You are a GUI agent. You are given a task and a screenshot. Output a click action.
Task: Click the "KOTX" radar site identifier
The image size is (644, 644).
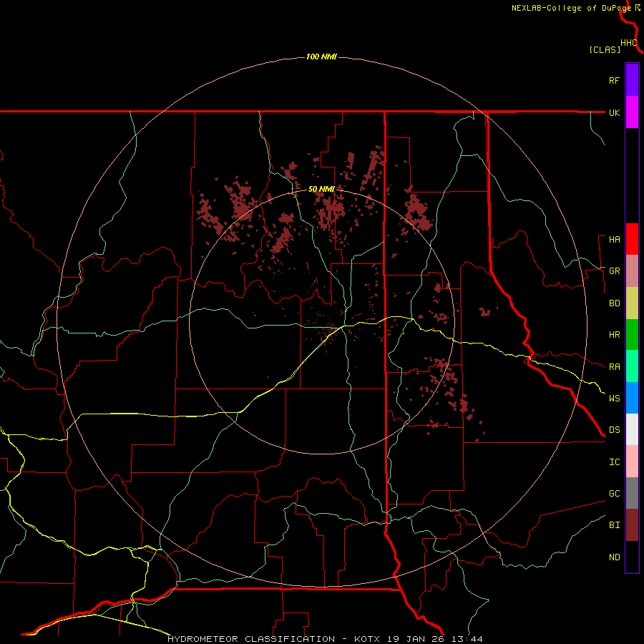[x=369, y=639]
